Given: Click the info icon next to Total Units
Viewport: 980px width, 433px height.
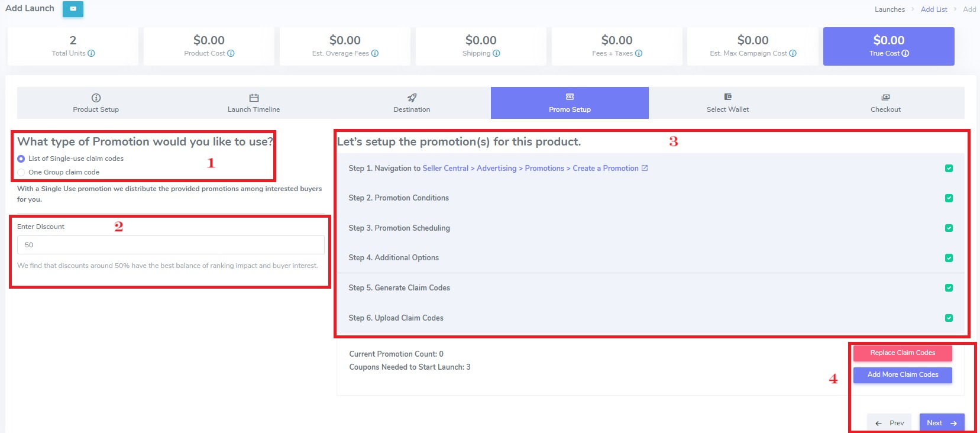Looking at the screenshot, I should 91,53.
